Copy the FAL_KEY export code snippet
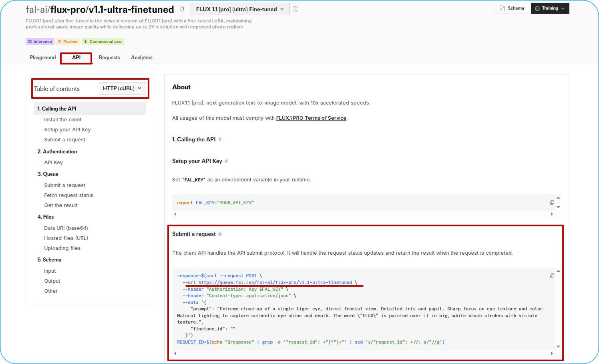 pyautogui.click(x=552, y=202)
